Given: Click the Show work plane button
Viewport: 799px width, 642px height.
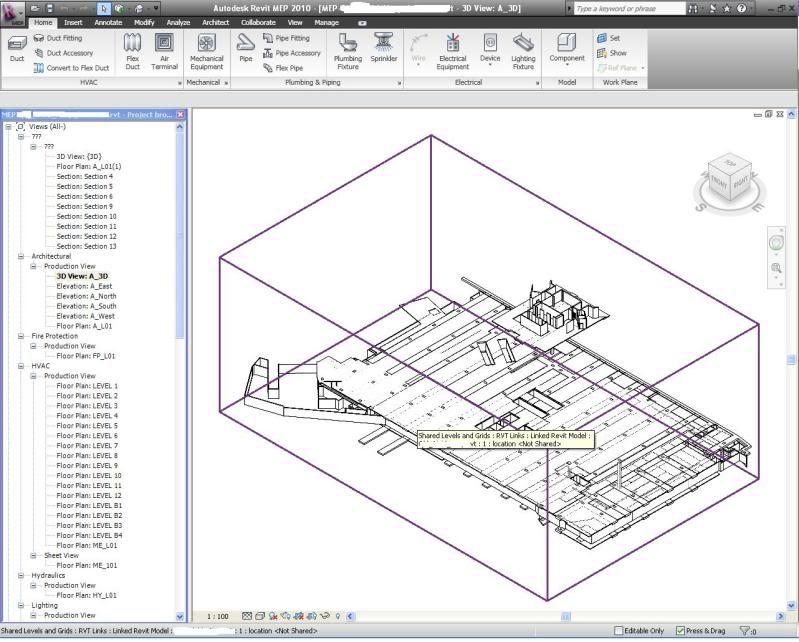Looking at the screenshot, I should (x=612, y=53).
